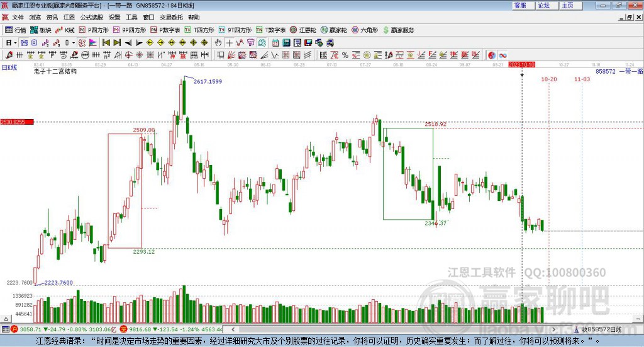Expand the volume panel up-arrow button

tap(5, 319)
